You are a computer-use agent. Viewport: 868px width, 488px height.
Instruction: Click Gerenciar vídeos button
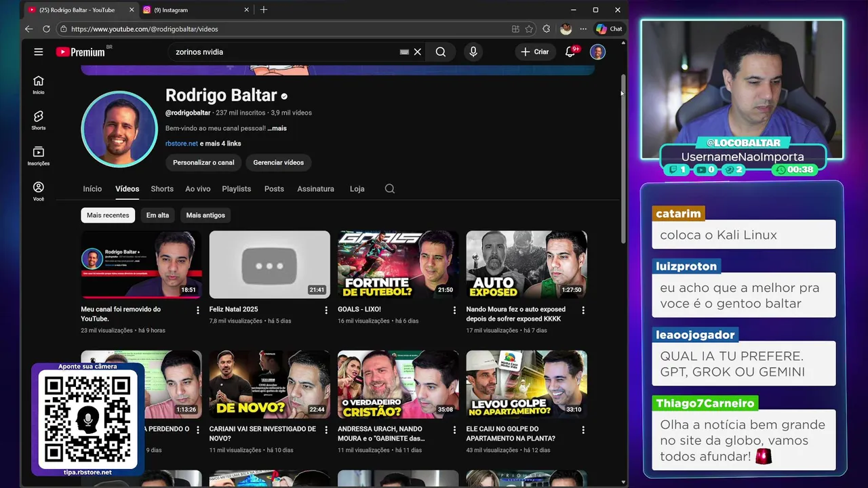tap(278, 163)
